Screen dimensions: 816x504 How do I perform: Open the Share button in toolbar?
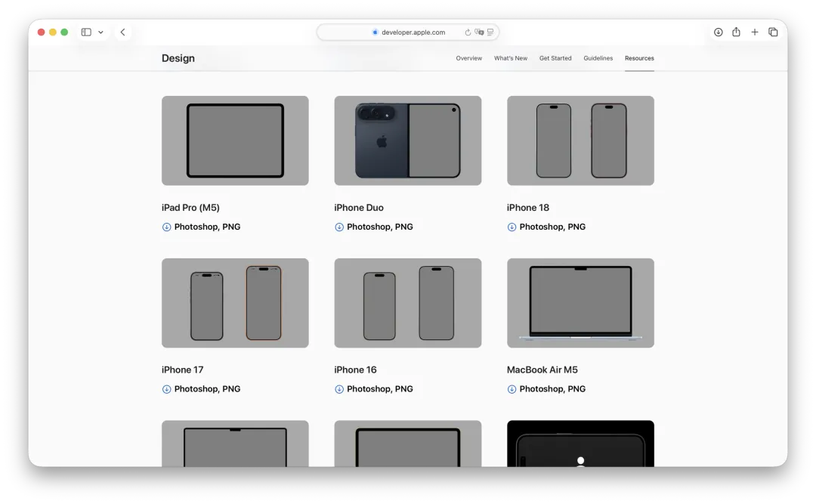pos(737,32)
